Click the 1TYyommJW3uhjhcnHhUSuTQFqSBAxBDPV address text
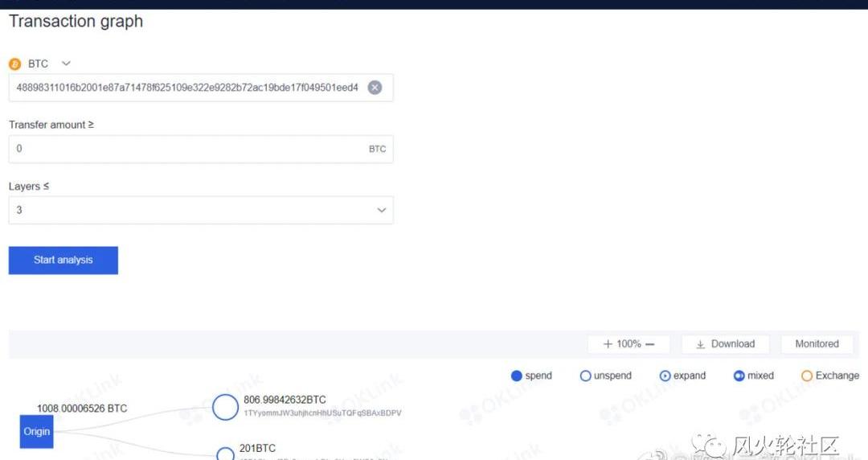The width and height of the screenshot is (868, 460). point(322,413)
